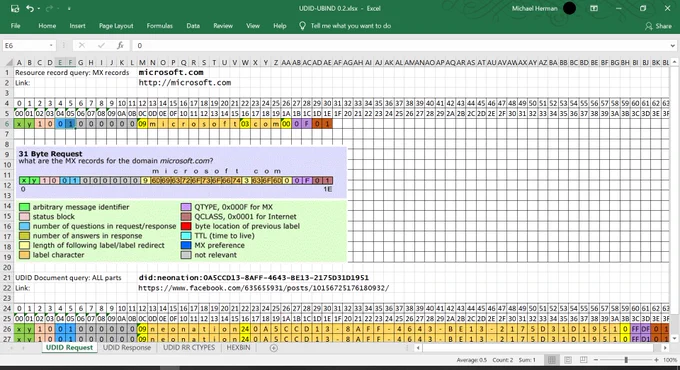Click the microsoft.com cell in row 1
The width and height of the screenshot is (680, 370).
coord(171,72)
